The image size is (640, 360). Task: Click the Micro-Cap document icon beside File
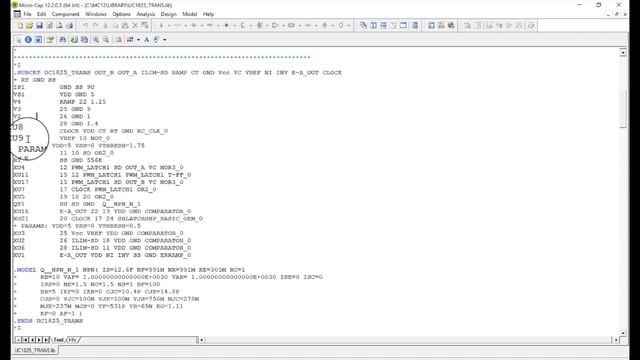pos(17,14)
